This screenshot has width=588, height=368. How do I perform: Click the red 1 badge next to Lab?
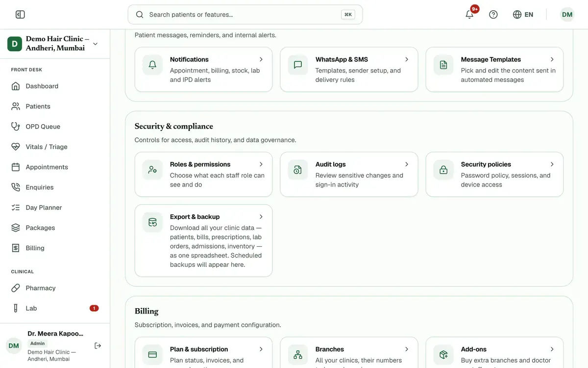[94, 308]
